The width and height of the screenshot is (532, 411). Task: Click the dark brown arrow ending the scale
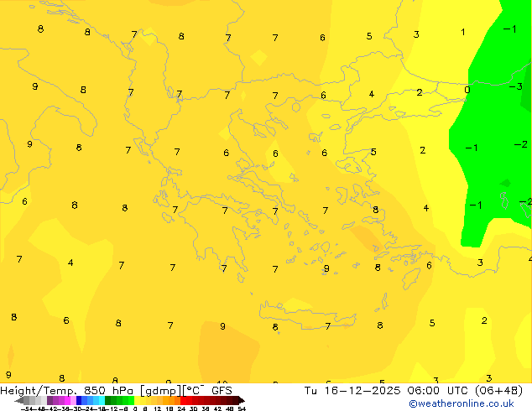click(242, 400)
